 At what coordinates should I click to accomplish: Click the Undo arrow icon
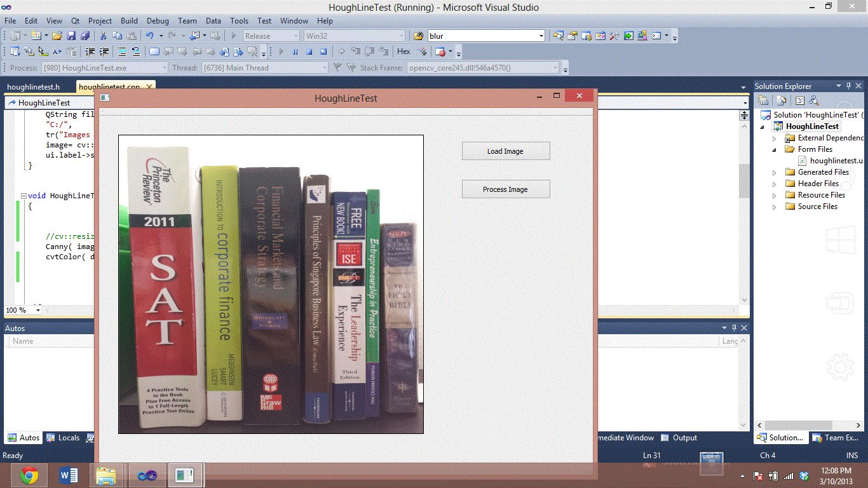pos(150,36)
